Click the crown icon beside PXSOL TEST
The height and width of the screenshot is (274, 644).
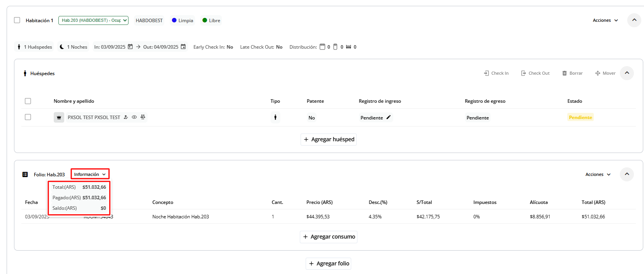tap(59, 117)
